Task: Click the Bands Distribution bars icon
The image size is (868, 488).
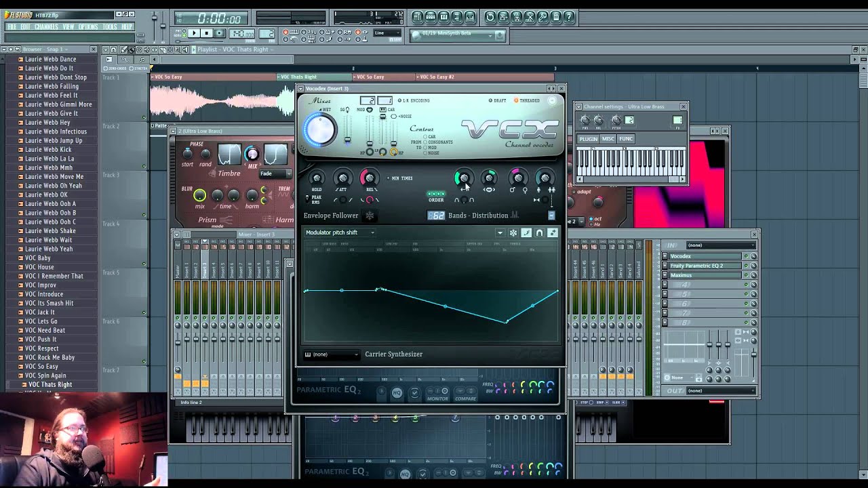Action: (515, 216)
